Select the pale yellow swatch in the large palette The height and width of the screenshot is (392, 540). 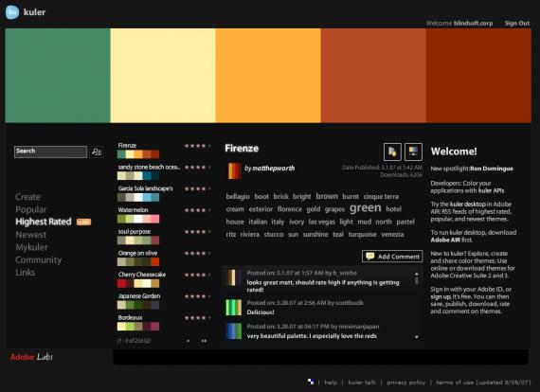163,76
